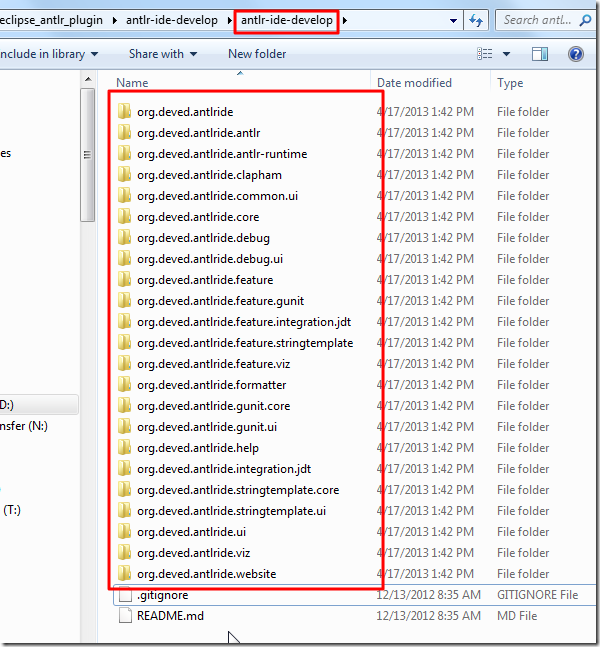
Task: Click the MD File type cell
Action: [517, 616]
